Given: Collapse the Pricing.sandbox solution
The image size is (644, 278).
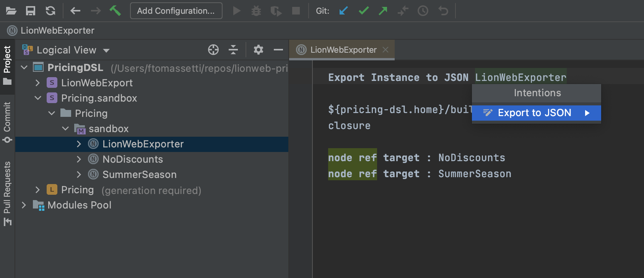Looking at the screenshot, I should point(38,98).
